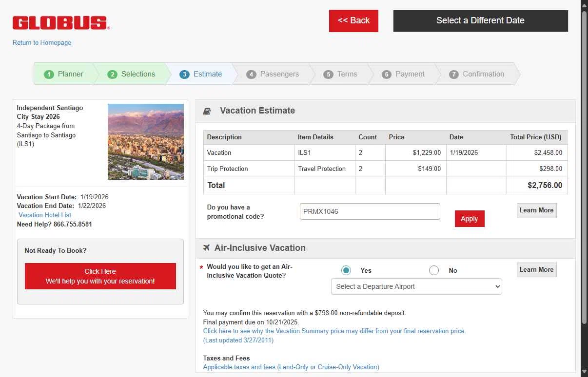588x377 pixels.
Task: Select Yes for Air-Inclusive Vacation Quote
Action: pyautogui.click(x=346, y=270)
